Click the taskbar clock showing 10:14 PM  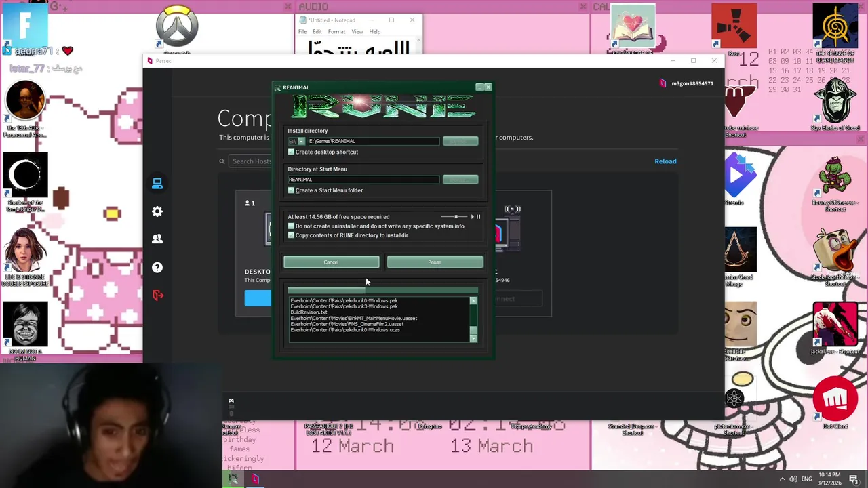[829, 479]
